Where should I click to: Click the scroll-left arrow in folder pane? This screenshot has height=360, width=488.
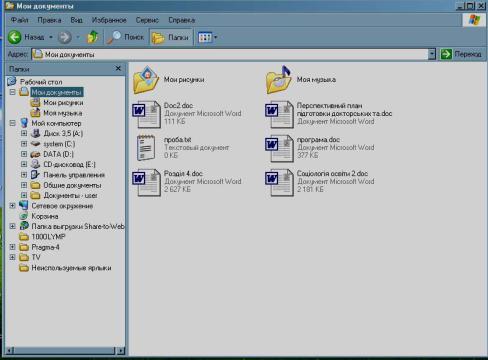coord(10,350)
